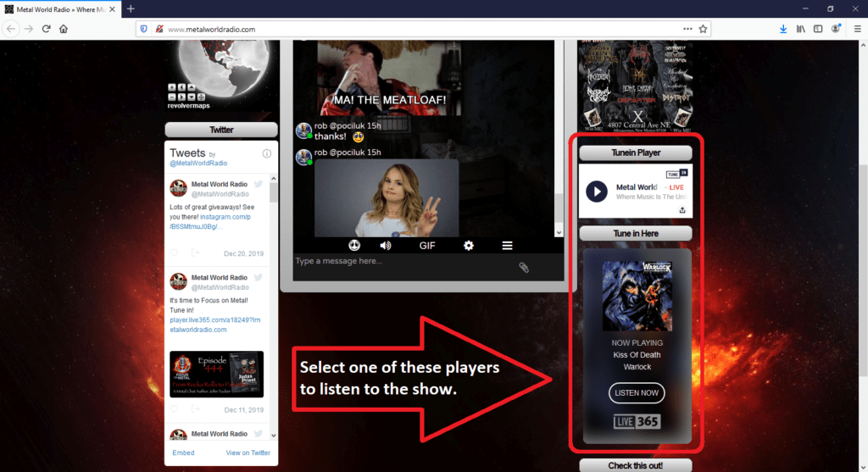
Task: Open the concert flyer image
Action: [635, 86]
